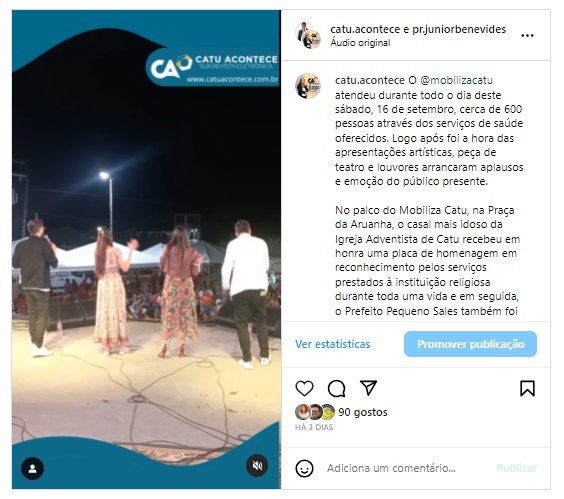Open the @mobilizacatu mention link

[456, 80]
